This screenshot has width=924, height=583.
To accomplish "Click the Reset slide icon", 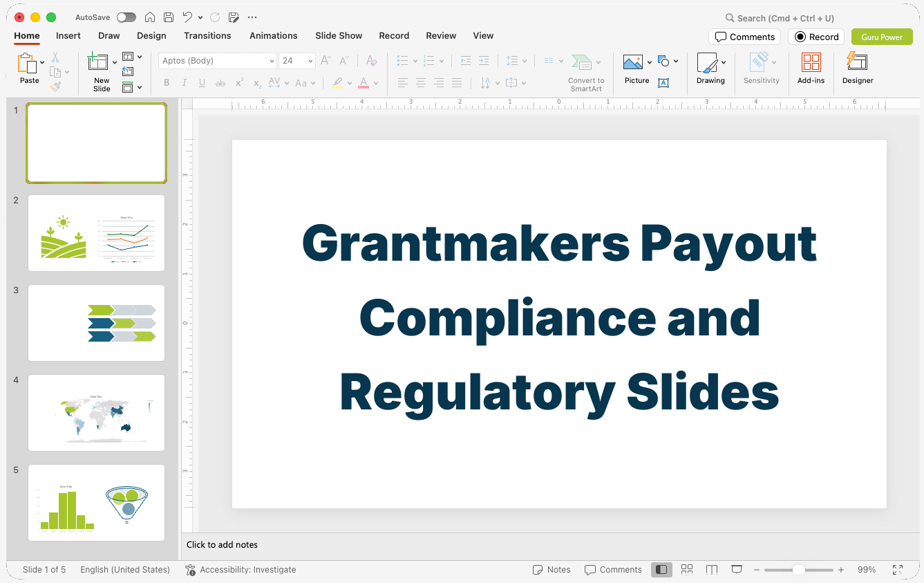I will (128, 71).
